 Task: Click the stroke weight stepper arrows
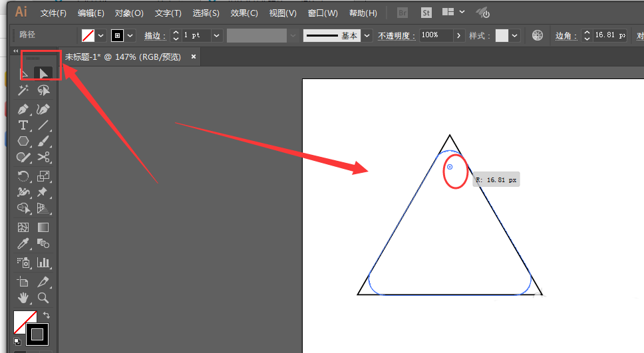(176, 36)
